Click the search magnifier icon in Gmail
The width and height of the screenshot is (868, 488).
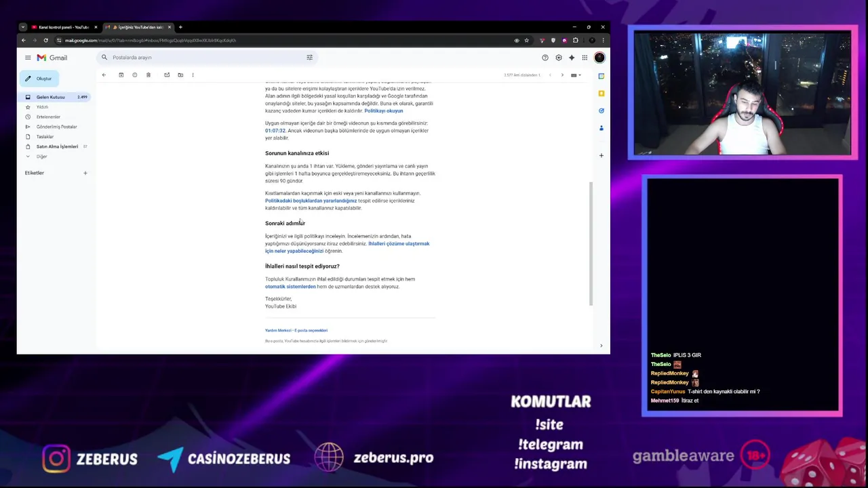pyautogui.click(x=104, y=58)
